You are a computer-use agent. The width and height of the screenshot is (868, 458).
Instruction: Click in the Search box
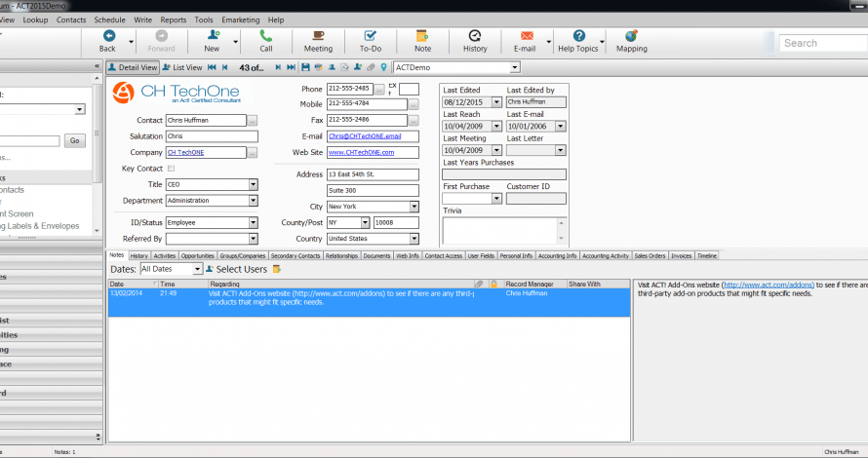pyautogui.click(x=824, y=43)
